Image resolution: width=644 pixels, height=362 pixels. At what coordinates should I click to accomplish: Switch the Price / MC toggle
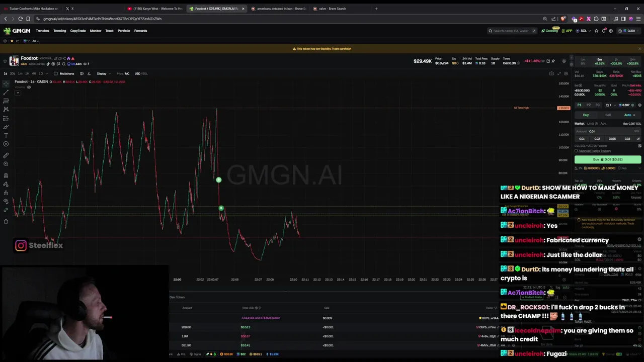[123, 73]
